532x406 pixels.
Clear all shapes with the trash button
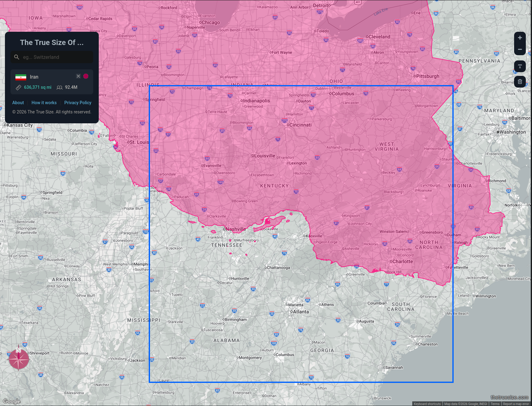coord(520,82)
